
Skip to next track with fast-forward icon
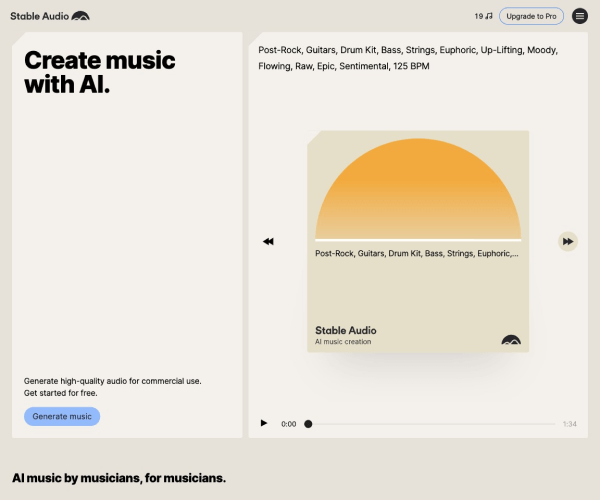[x=568, y=242]
